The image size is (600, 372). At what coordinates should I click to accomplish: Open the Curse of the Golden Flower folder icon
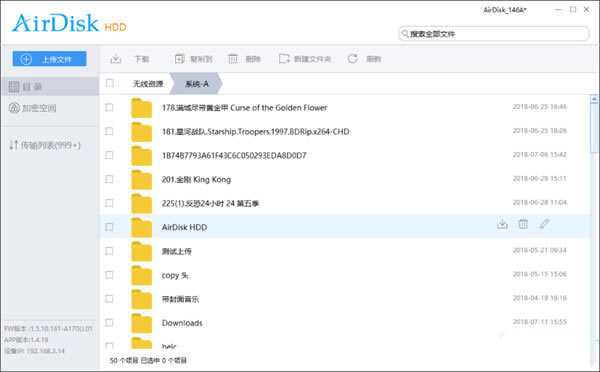coord(141,108)
